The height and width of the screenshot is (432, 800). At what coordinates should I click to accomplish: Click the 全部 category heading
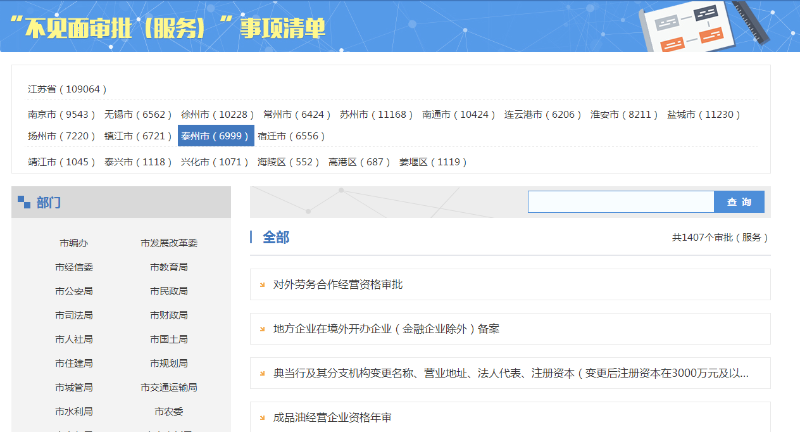point(276,237)
